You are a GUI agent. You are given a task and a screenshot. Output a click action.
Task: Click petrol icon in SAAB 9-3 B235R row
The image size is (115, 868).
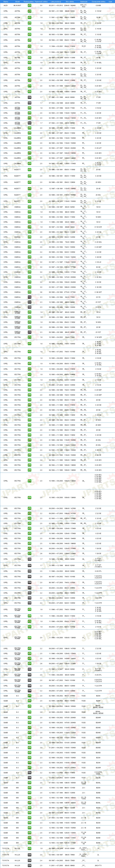coord(30,768)
